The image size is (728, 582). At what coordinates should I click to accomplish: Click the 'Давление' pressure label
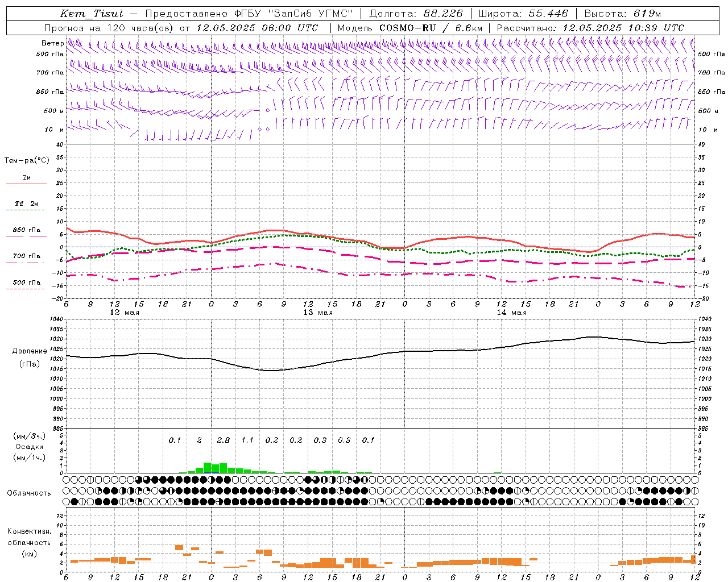(30, 351)
